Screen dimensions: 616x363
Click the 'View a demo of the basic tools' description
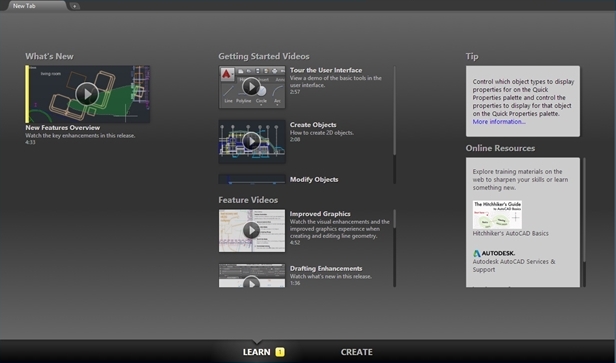coord(336,82)
